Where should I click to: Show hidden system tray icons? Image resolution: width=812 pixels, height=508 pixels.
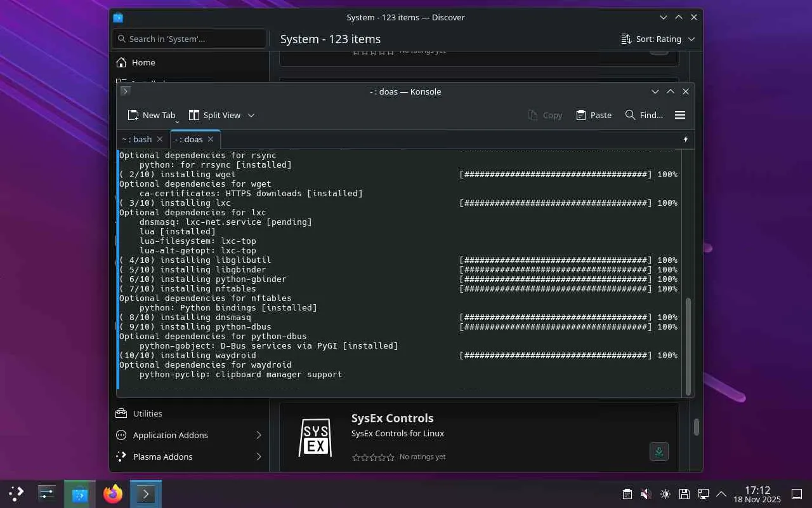pyautogui.click(x=721, y=494)
